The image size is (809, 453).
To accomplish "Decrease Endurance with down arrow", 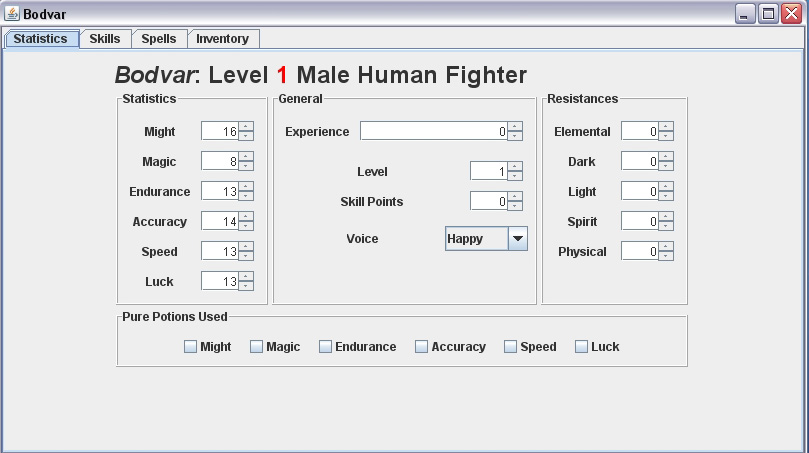I will (246, 196).
